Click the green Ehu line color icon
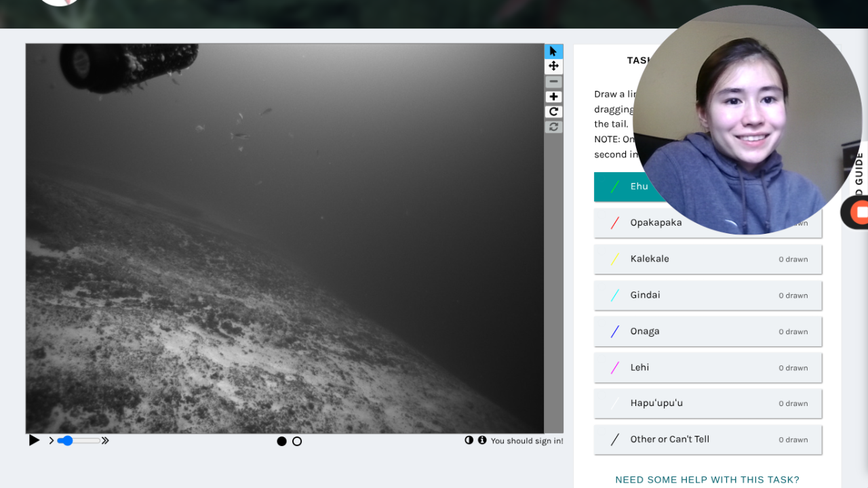 pos(614,186)
